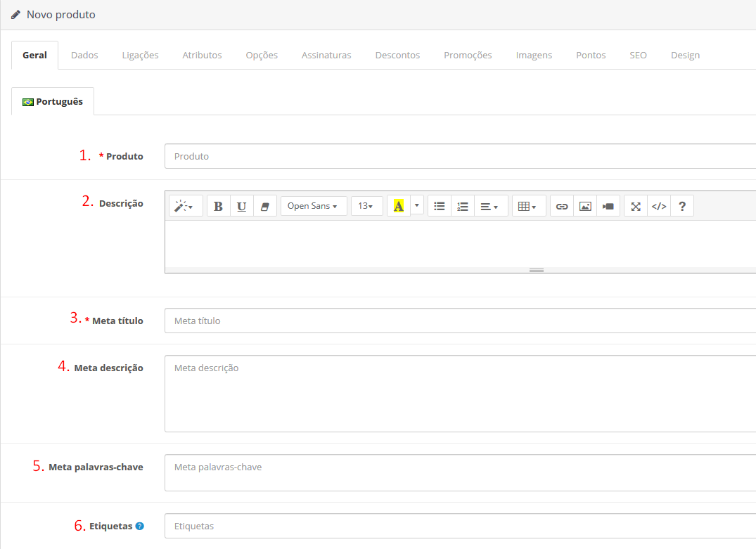The width and height of the screenshot is (756, 549).
Task: Switch to the Dados tab
Action: coord(84,55)
